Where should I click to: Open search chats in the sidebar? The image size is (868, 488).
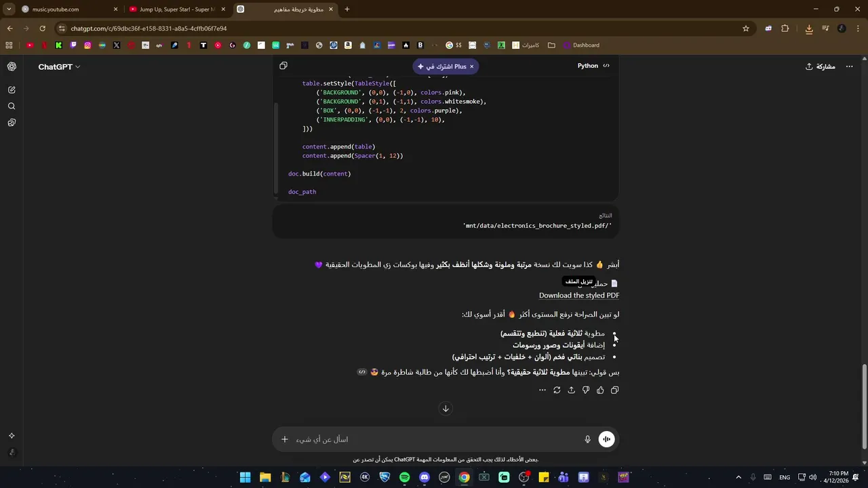point(12,106)
